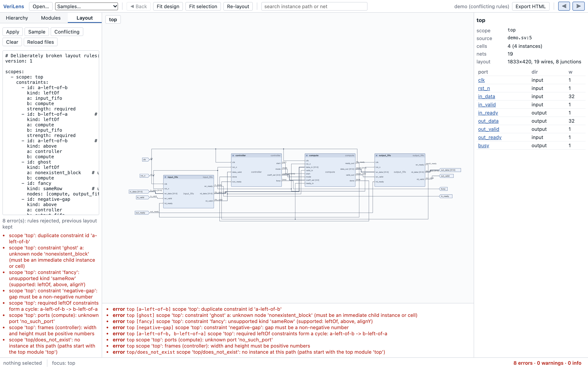Open the out_ready port link
This screenshot has width=588, height=368.
coord(490,138)
